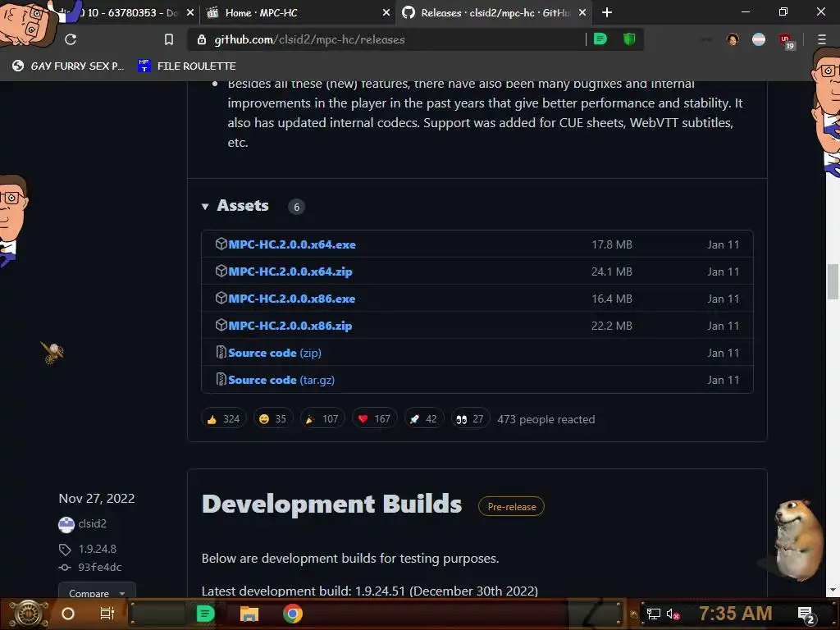Viewport: 840px width, 630px height.
Task: Open the Development Builds release title
Action: click(x=331, y=504)
